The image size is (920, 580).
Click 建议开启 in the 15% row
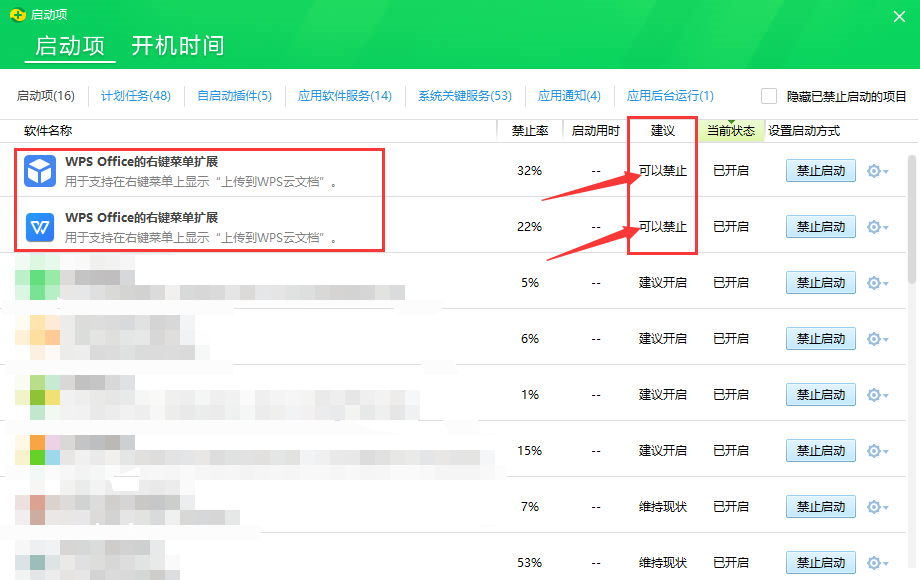(x=662, y=450)
